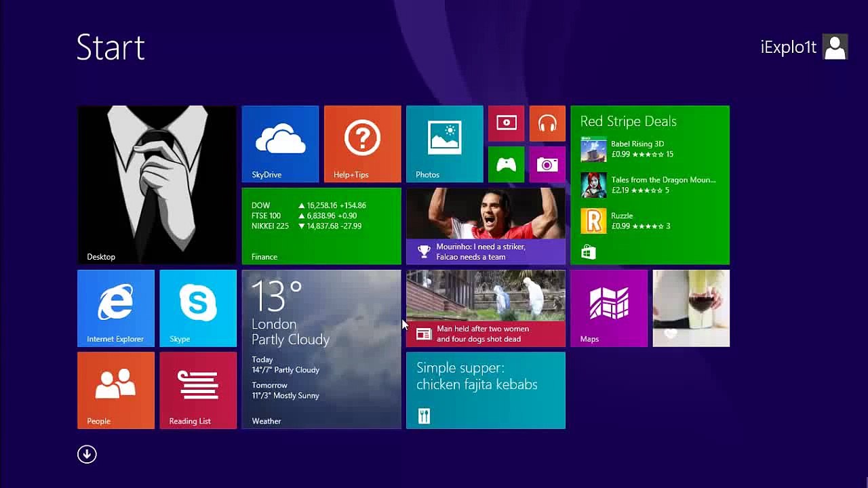This screenshot has height=488, width=868.
Task: Click the Sport trophy icon
Action: click(x=424, y=252)
